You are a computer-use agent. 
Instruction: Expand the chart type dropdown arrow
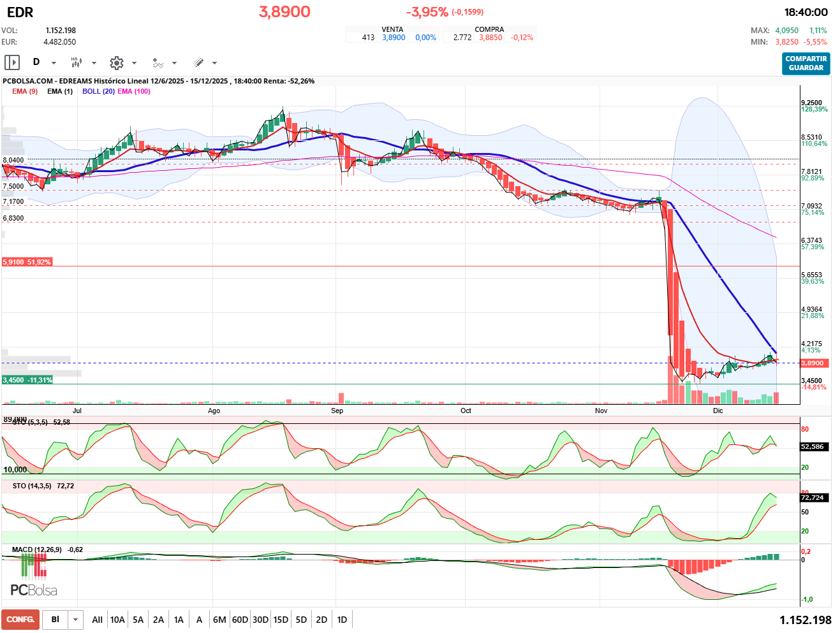[94, 63]
